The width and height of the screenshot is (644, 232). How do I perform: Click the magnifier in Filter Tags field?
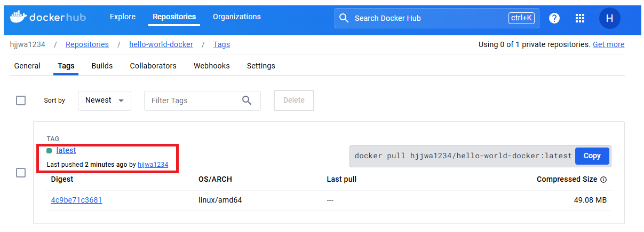click(x=247, y=100)
